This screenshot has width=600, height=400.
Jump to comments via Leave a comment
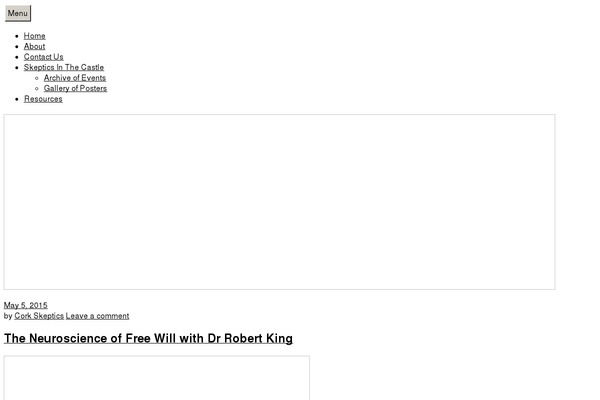click(x=97, y=316)
